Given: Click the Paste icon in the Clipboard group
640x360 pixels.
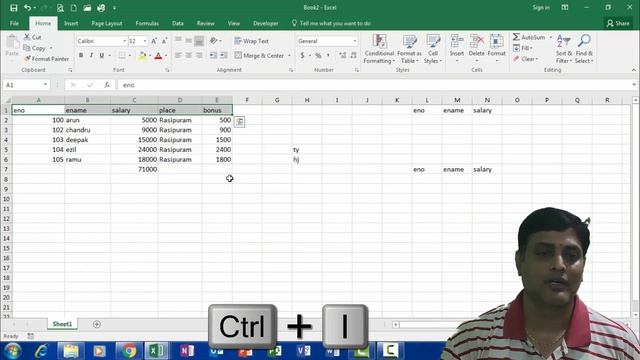Looking at the screenshot, I should coord(12,42).
